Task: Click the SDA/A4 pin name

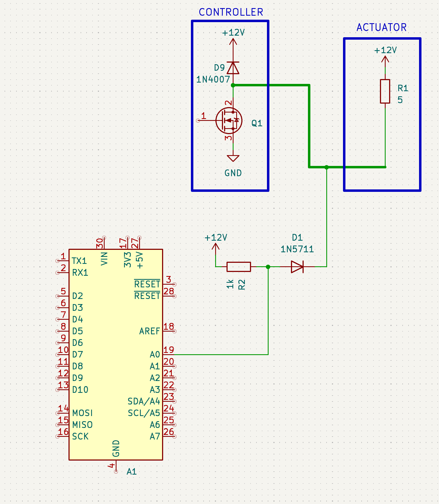Action: click(x=144, y=401)
